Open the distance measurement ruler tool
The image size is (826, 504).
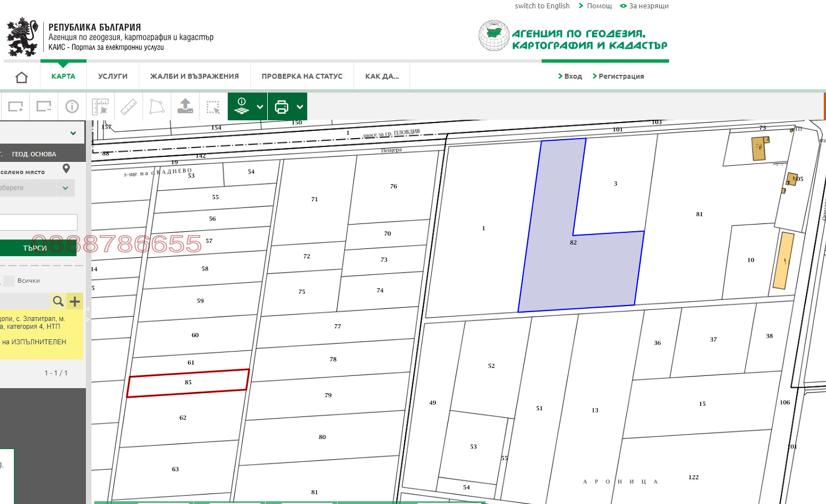click(x=129, y=106)
